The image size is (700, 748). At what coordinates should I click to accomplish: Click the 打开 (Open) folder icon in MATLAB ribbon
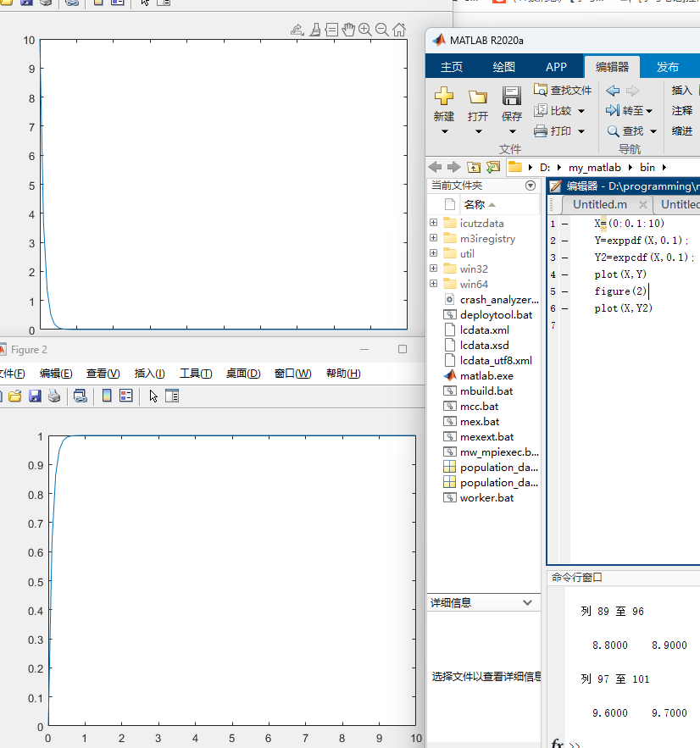tap(478, 97)
